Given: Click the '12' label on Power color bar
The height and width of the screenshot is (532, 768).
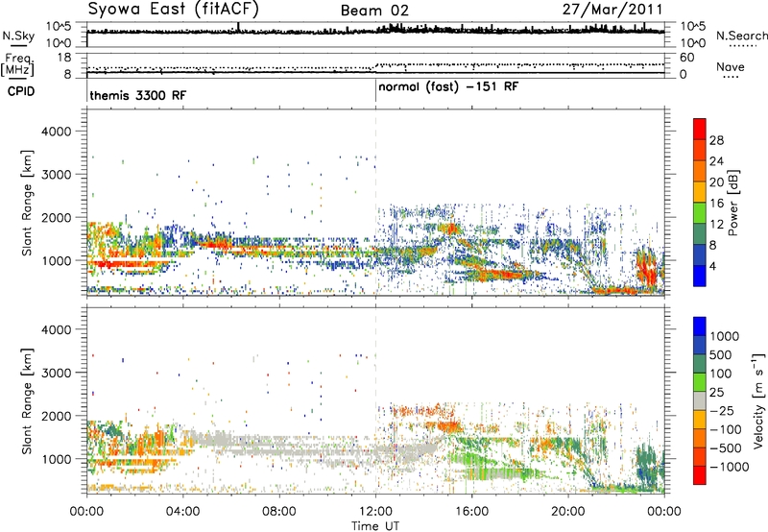Looking at the screenshot, I should 716,225.
